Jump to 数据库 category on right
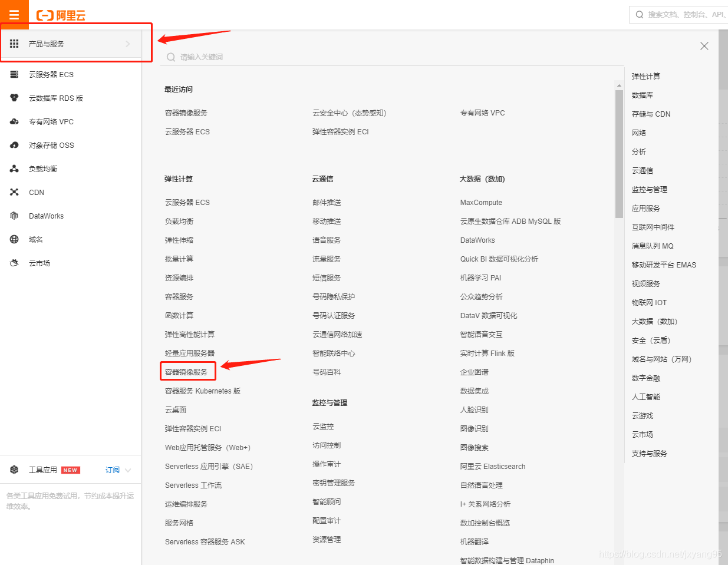This screenshot has width=728, height=565. 643,95
